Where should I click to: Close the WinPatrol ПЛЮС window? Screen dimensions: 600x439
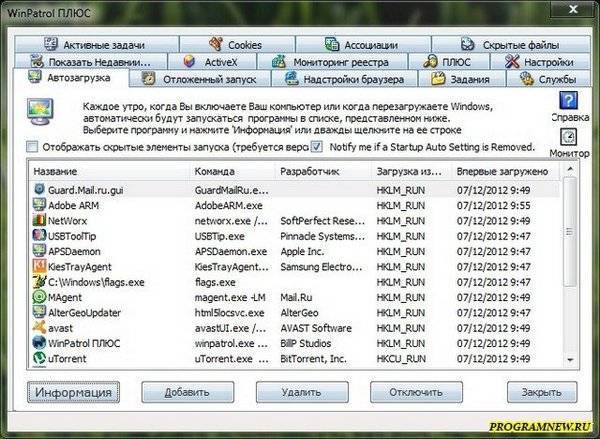pos(573,9)
